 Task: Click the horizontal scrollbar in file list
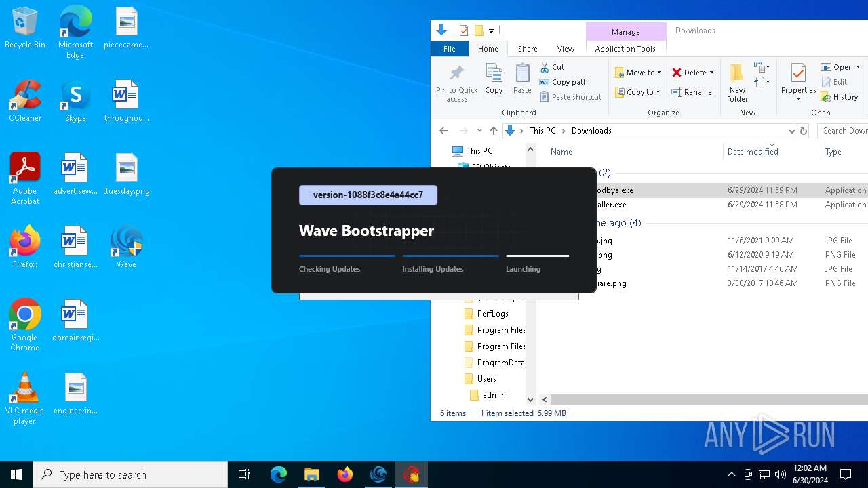(x=709, y=400)
